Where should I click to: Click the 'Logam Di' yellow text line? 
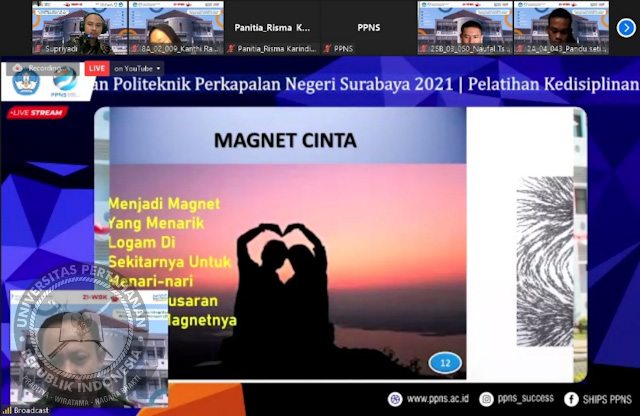(x=142, y=242)
